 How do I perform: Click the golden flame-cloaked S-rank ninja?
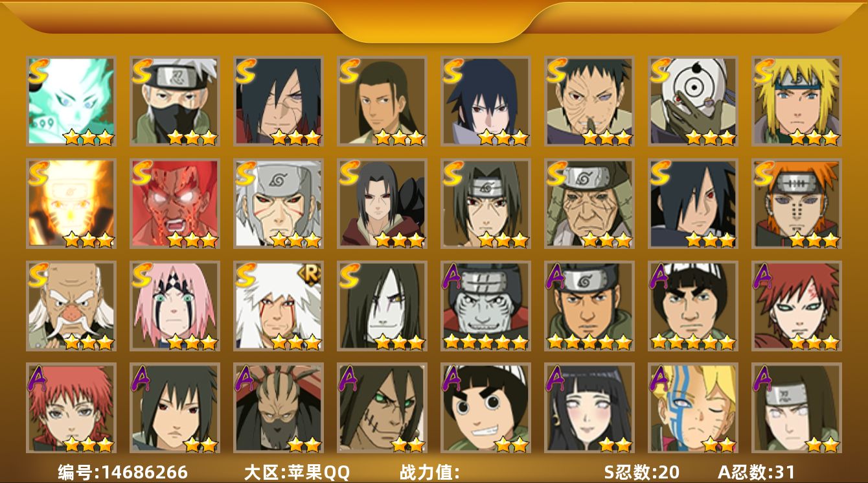pos(71,204)
